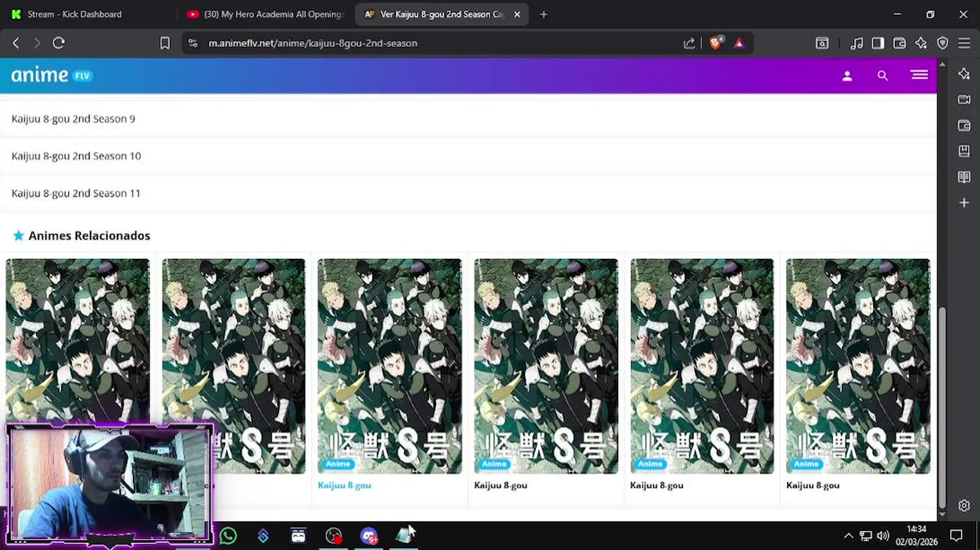Open AnimeFLV site hamburger menu
980x550 pixels.
(919, 75)
